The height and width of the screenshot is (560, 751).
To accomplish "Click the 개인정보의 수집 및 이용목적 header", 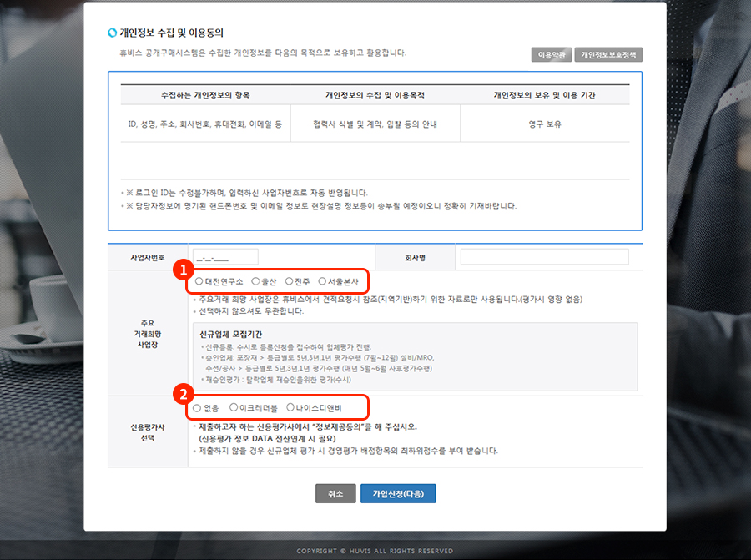I will coord(375,95).
